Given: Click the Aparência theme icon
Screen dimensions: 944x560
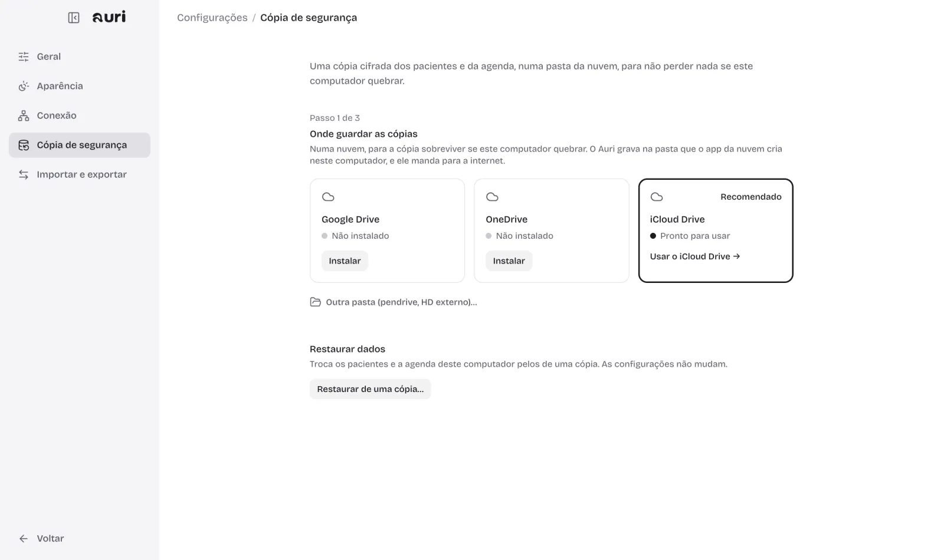Looking at the screenshot, I should coord(24,86).
